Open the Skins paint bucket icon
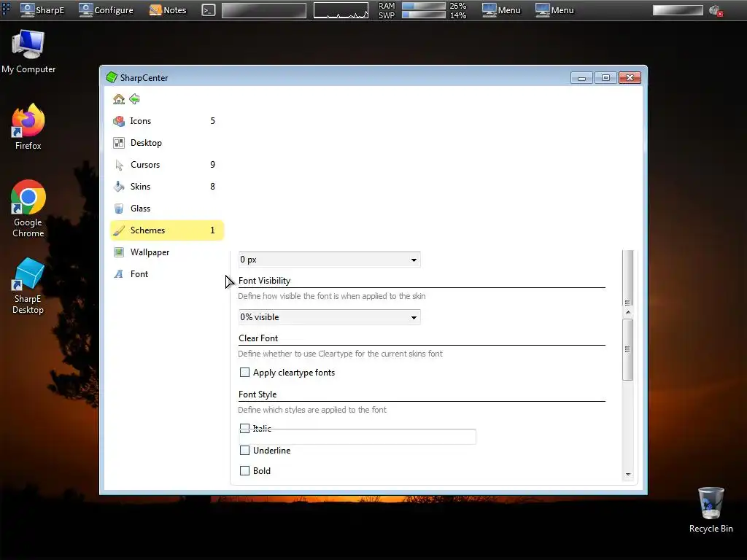Screen dimensions: 747x560 coord(119,186)
